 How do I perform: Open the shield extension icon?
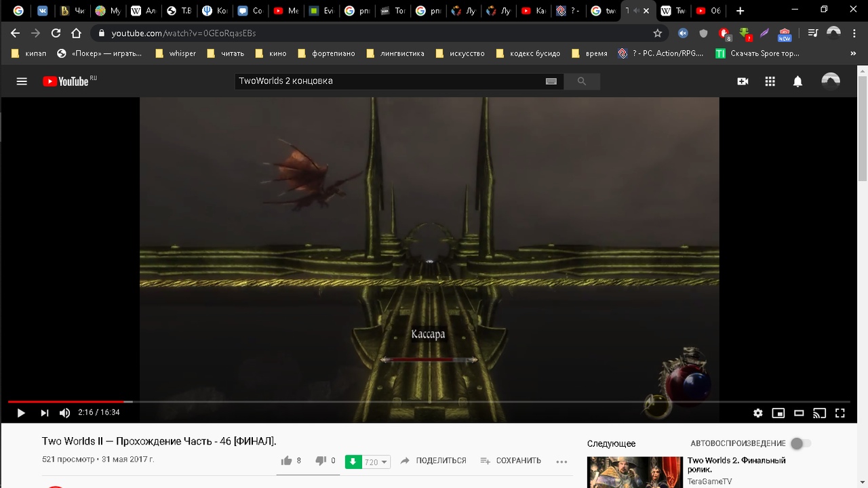coord(703,33)
